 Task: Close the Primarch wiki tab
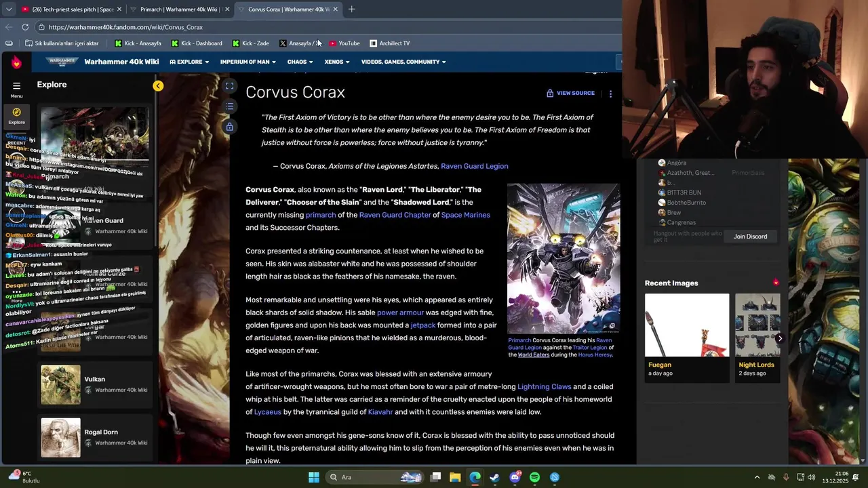(x=227, y=9)
